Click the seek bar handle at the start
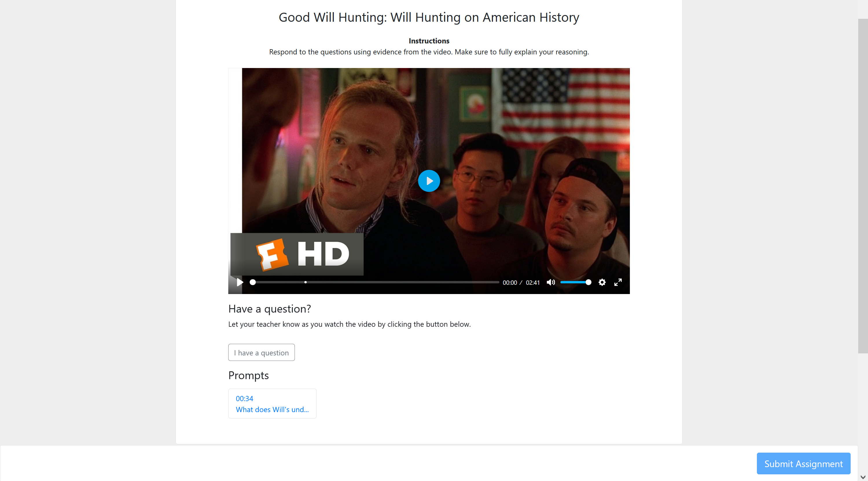The width and height of the screenshot is (868, 481). point(252,282)
